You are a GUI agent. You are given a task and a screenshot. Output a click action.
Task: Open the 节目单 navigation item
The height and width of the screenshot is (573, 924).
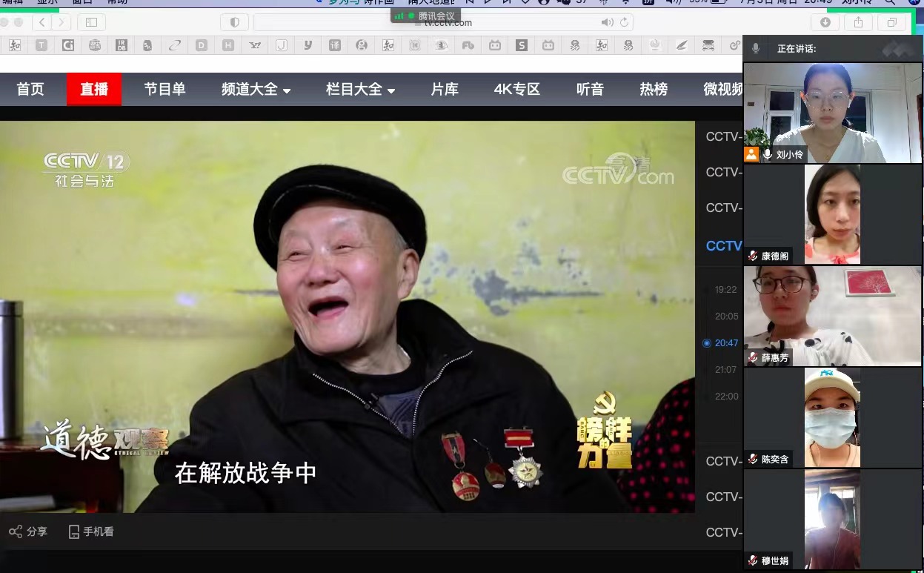(164, 90)
